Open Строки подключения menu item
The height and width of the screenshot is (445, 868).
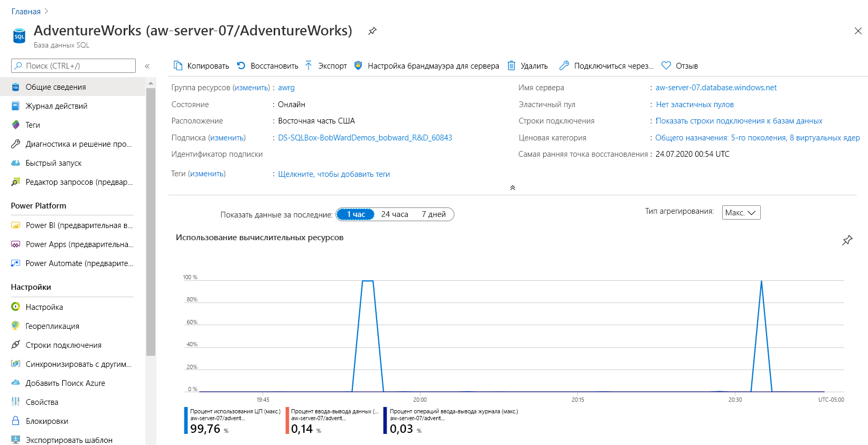click(72, 345)
